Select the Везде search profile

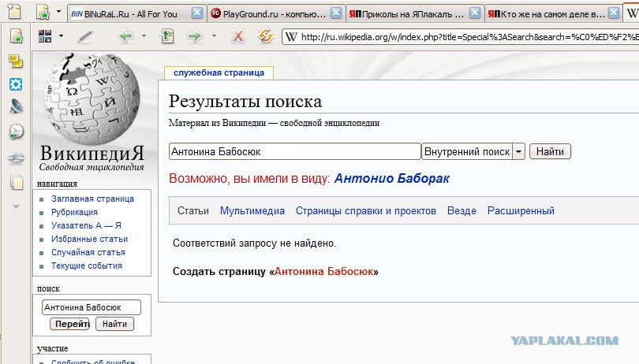tap(461, 211)
